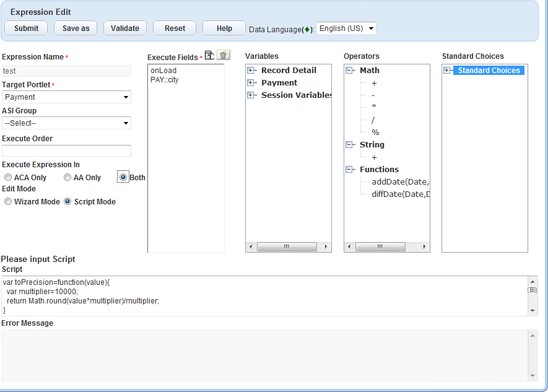The image size is (548, 392).
Task: Click the delete Execute Fields trash icon
Action: 224,55
